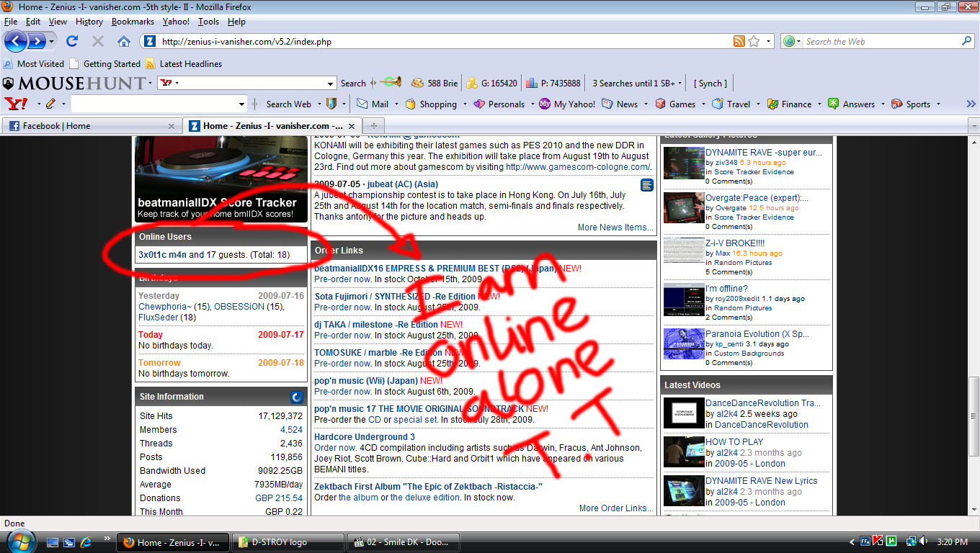Image resolution: width=980 pixels, height=553 pixels.
Task: Open MouseHunt toolbar menu dropdown
Action: tap(150, 84)
